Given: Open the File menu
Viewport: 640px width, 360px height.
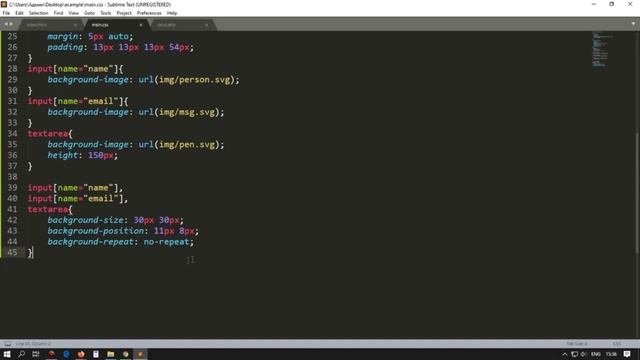Looking at the screenshot, I should [x=6, y=13].
